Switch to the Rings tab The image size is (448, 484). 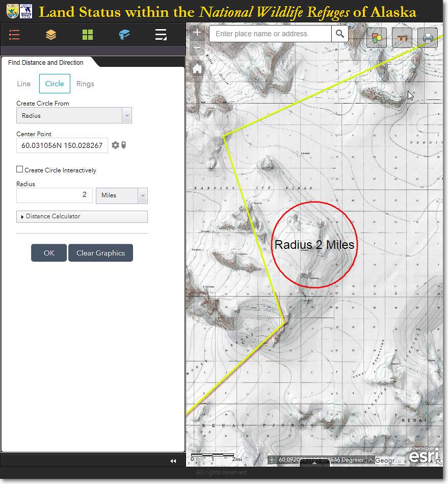click(x=85, y=84)
